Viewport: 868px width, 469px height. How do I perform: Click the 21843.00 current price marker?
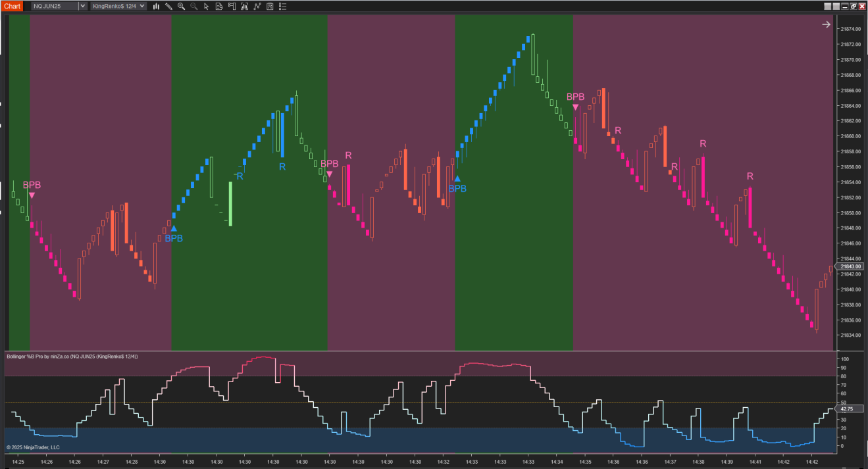click(x=850, y=266)
